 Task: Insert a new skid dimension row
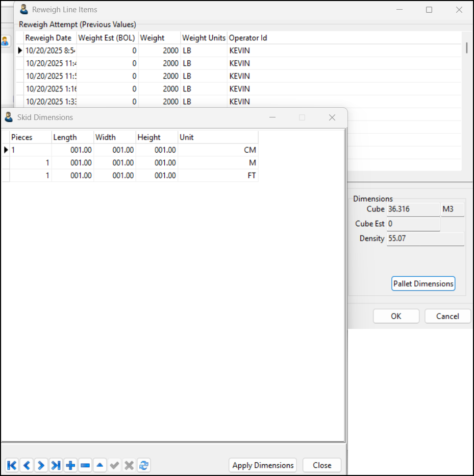(x=71, y=465)
